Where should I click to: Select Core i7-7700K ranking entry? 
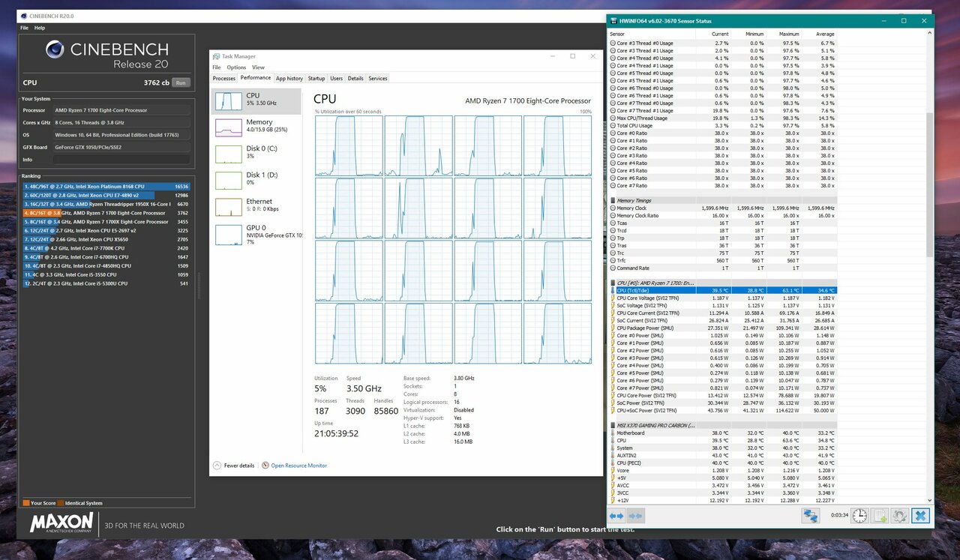click(x=106, y=248)
